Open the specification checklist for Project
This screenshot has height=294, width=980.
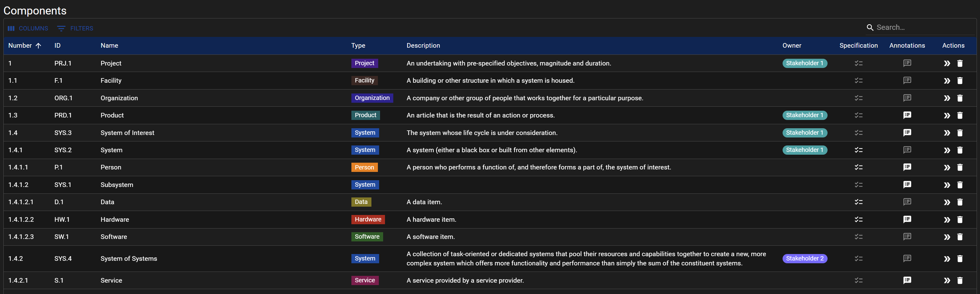tap(858, 63)
